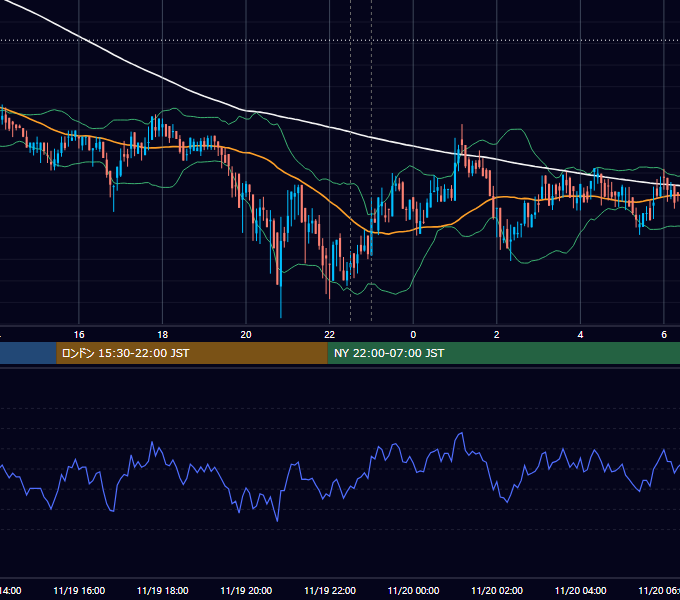
Task: Click the 18 hour label on price chart axis
Action: point(162,335)
